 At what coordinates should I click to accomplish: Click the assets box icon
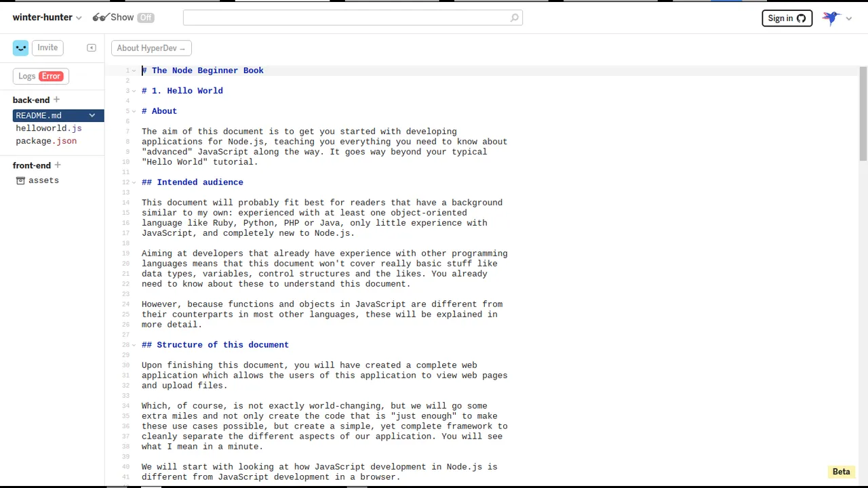pyautogui.click(x=20, y=180)
